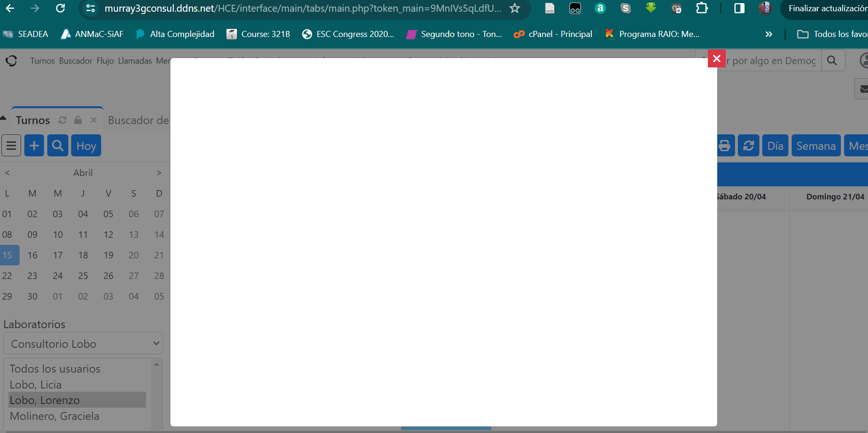This screenshot has width=868, height=433.
Task: Add a new appointment with the plus button
Action: (34, 146)
